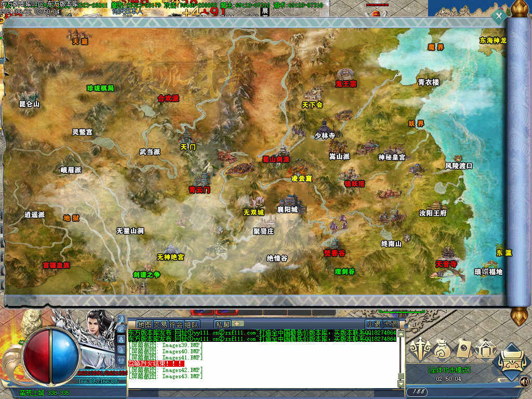Travel to 武当派 on the map
Viewport: 532px width, 399px height.
(x=150, y=152)
